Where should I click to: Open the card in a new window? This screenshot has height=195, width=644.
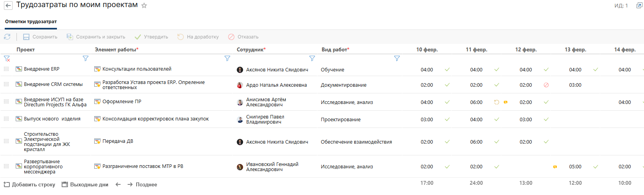(639, 5)
